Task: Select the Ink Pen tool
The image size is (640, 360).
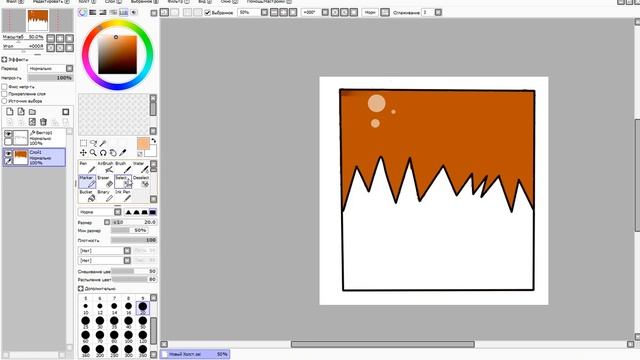Action: tap(123, 196)
